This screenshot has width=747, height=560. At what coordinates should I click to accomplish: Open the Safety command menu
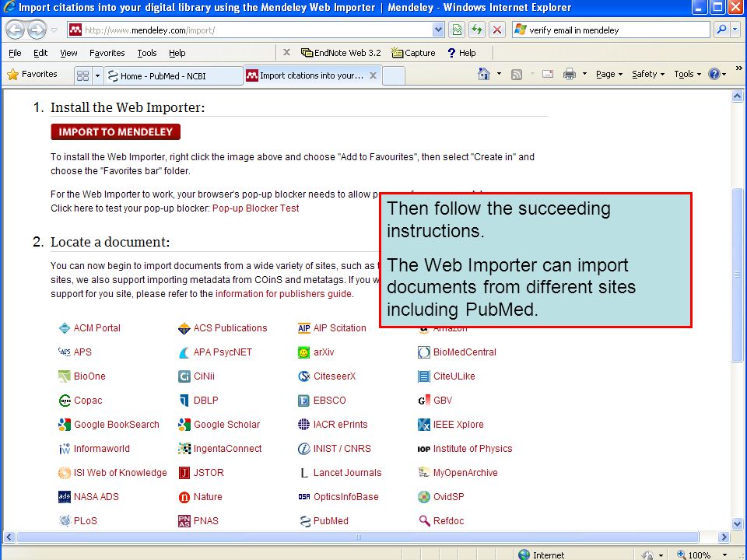(648, 75)
